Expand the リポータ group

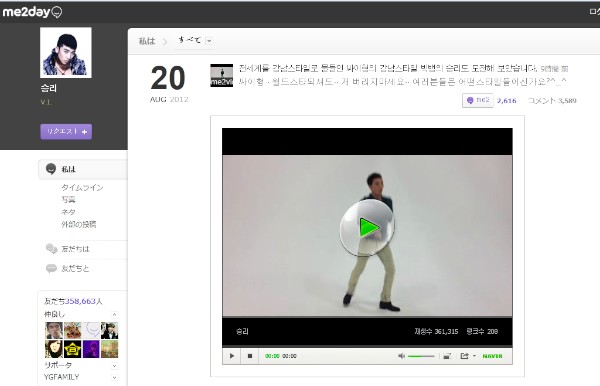point(114,366)
